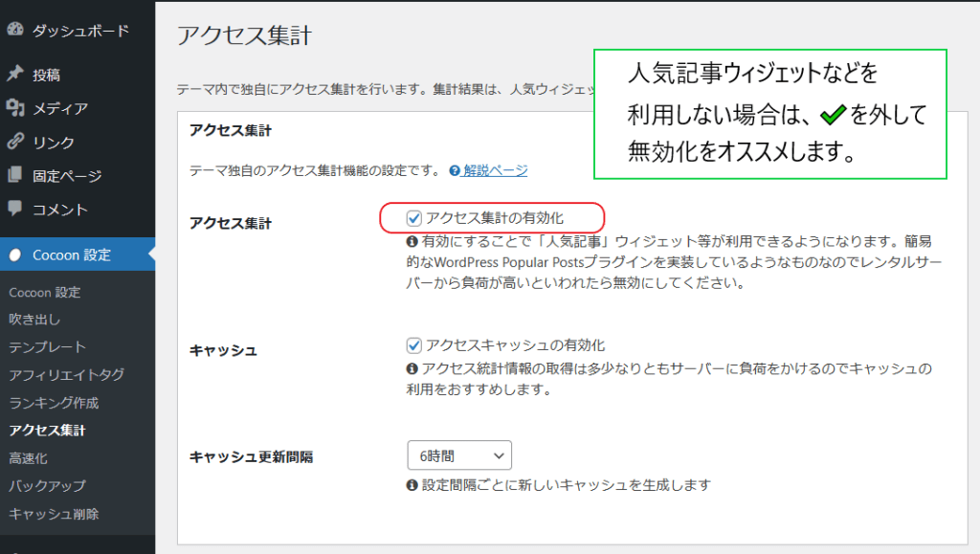Click the Dashboard gauge icon

point(14,31)
